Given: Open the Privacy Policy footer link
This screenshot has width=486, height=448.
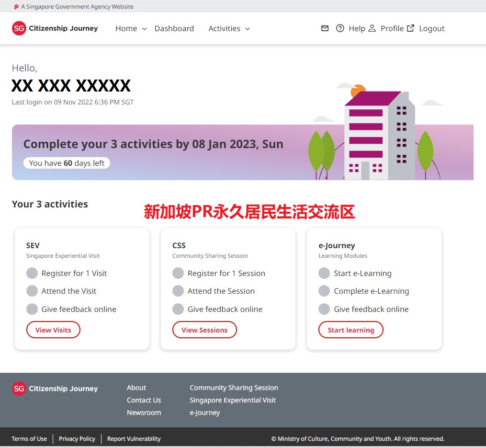Looking at the screenshot, I should coord(77,438).
